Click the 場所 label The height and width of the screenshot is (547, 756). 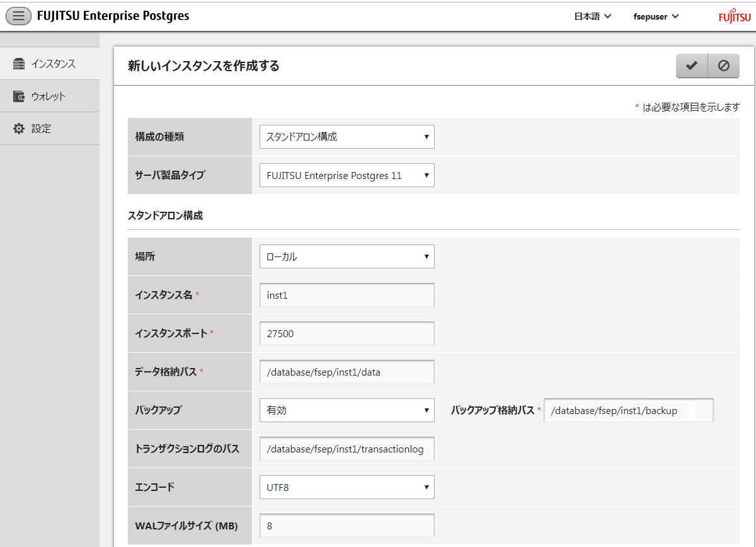(145, 256)
